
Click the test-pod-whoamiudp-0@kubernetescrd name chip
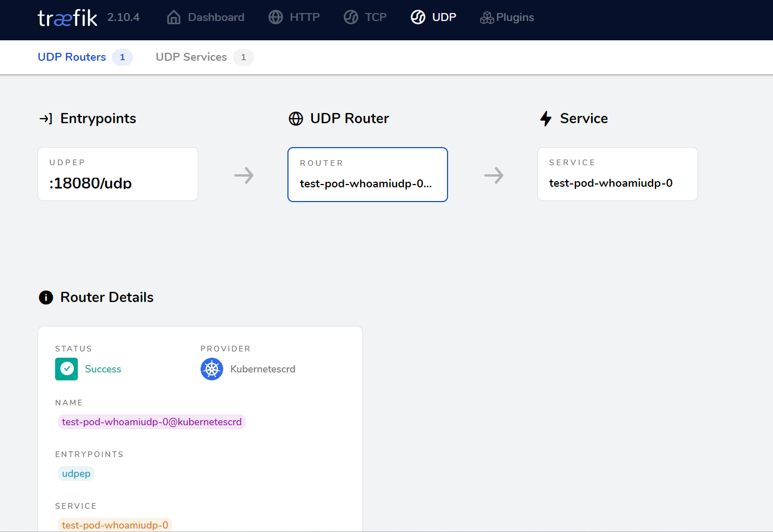tap(152, 422)
